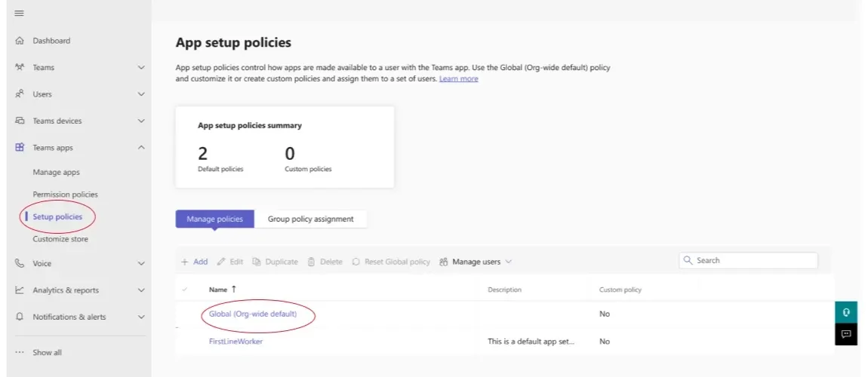Open the Dashboard home icon
The image size is (868, 377).
[x=20, y=41]
